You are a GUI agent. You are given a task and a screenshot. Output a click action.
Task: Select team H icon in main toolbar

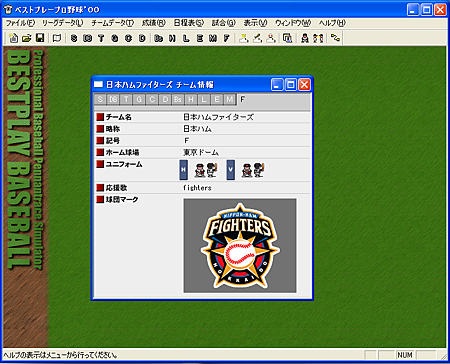pos(172,38)
